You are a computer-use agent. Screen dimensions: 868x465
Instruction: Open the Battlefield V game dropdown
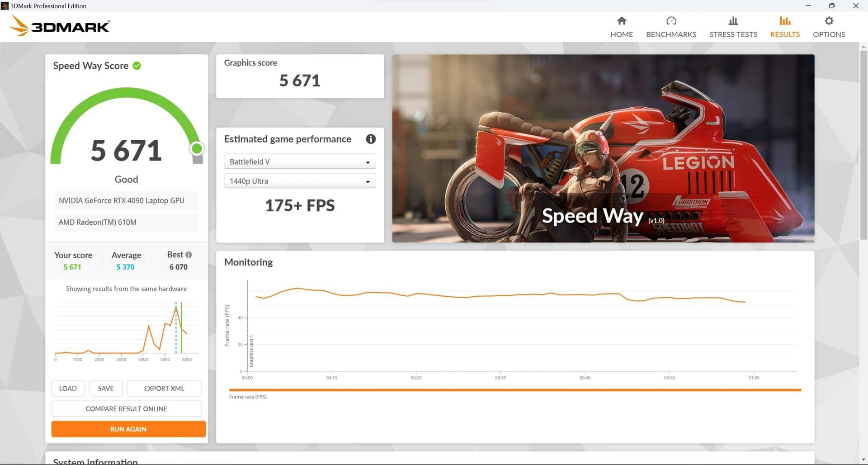pos(300,161)
